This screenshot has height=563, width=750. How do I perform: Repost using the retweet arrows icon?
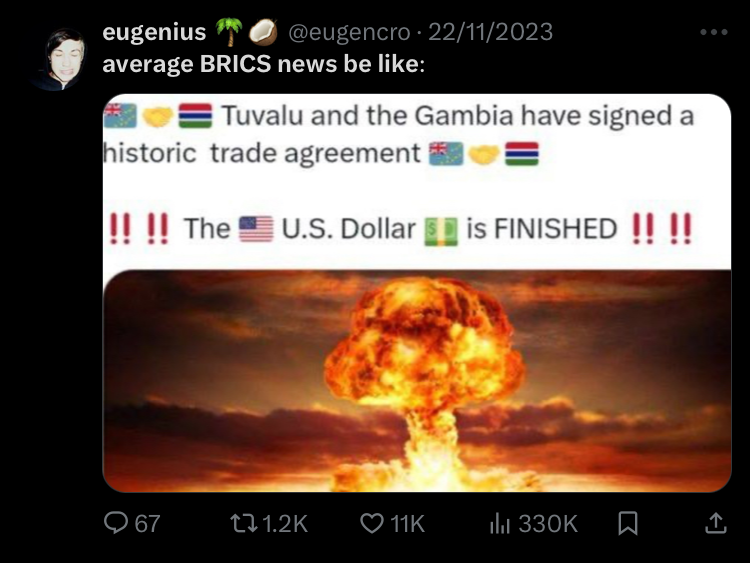tap(244, 523)
